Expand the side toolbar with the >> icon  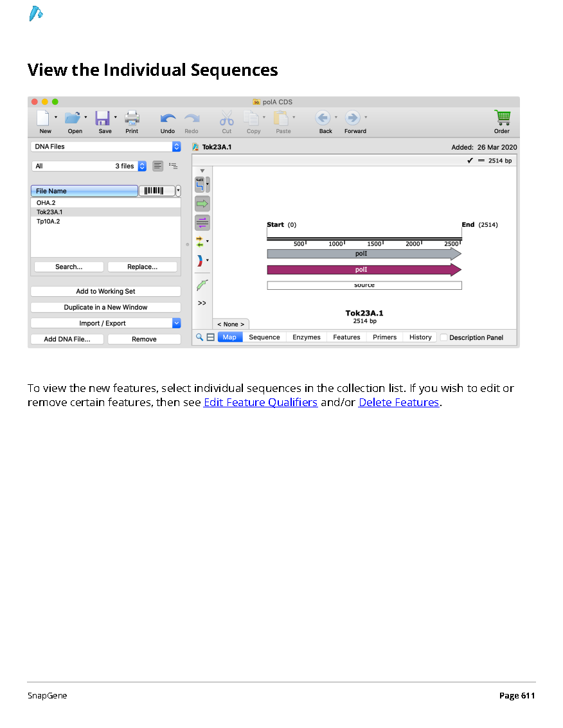tap(202, 303)
